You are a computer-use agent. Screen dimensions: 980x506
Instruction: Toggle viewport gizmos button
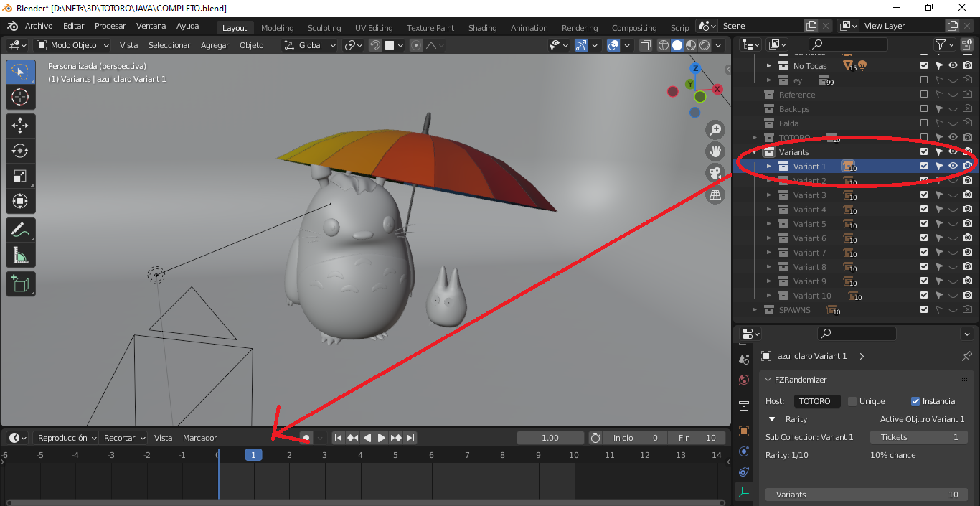[581, 45]
